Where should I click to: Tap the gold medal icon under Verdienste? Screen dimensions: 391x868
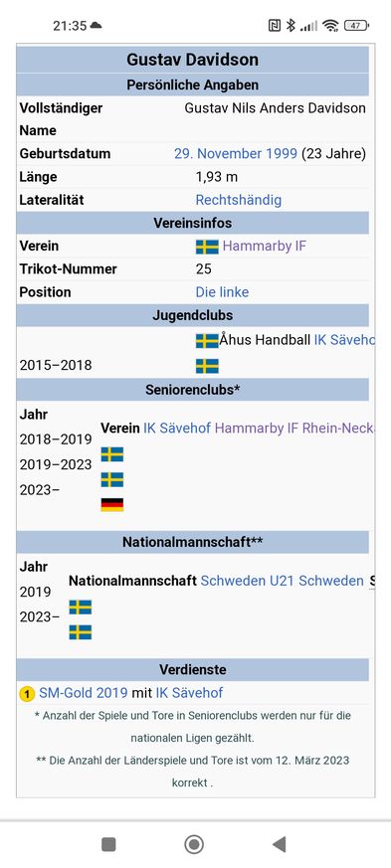27,694
